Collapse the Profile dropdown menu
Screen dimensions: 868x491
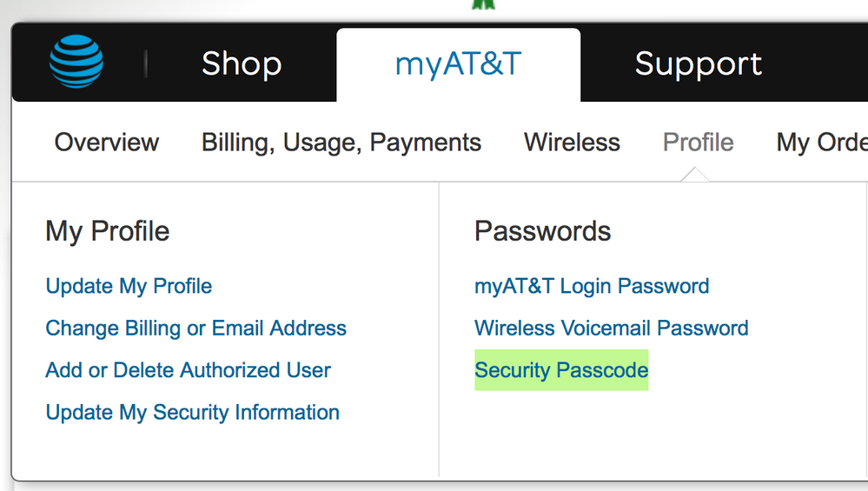(698, 143)
